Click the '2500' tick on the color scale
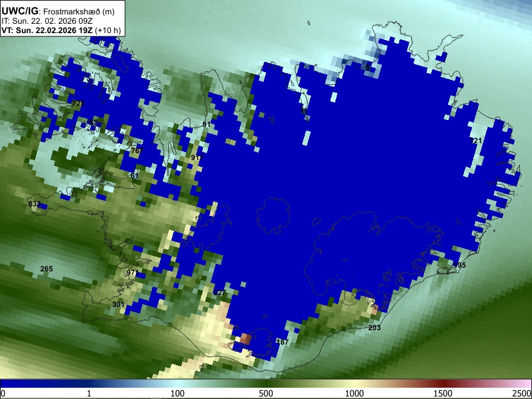532x399 pixels. [x=522, y=393]
